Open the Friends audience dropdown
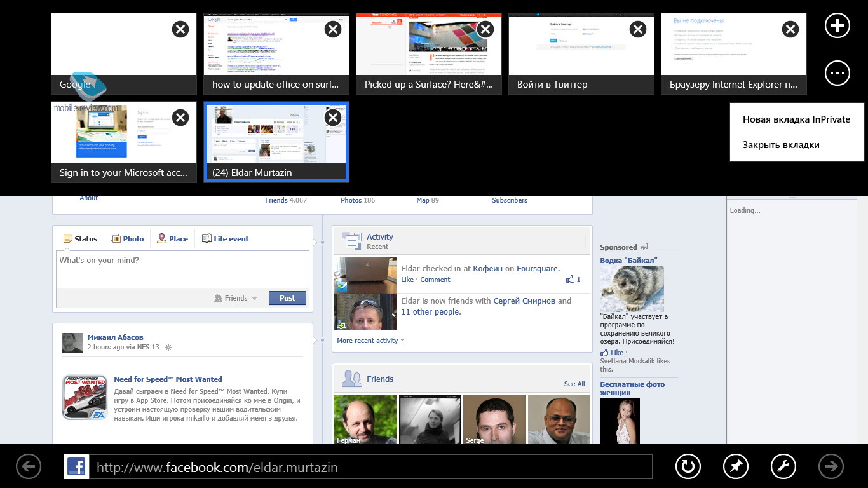 (236, 298)
